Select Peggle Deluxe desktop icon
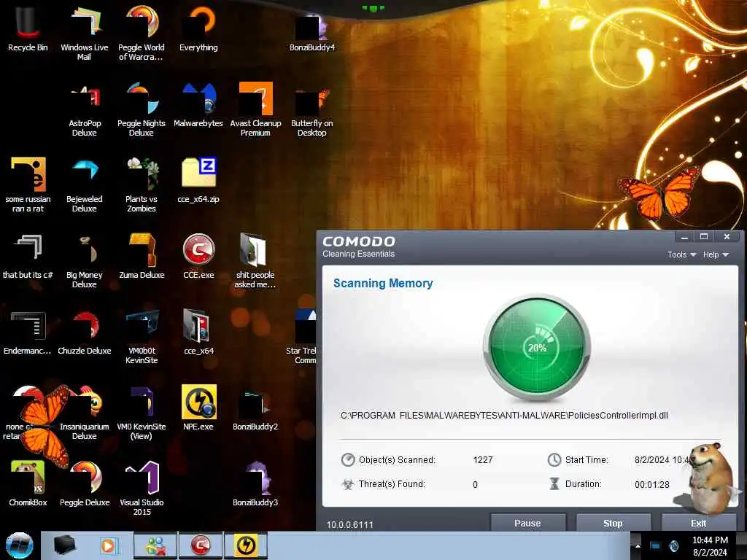 pyautogui.click(x=85, y=483)
